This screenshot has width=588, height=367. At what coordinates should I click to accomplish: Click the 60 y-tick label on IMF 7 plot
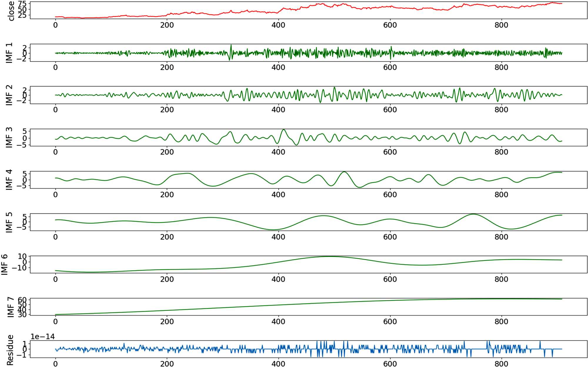pyautogui.click(x=22, y=300)
